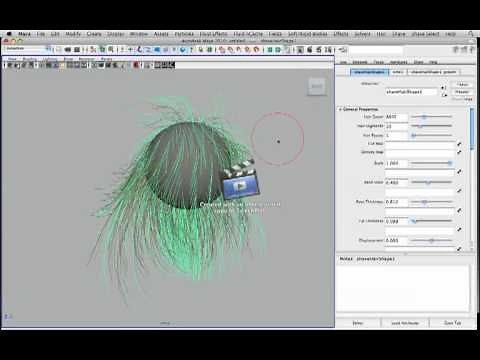Click the view cube in the viewport corner
The image size is (480, 360).
[316, 87]
